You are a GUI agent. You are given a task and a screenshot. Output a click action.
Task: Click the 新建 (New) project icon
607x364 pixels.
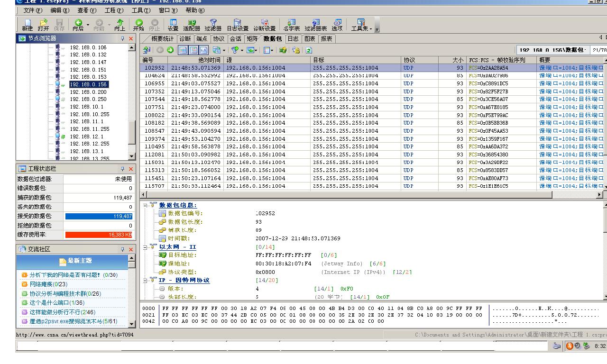tap(28, 24)
